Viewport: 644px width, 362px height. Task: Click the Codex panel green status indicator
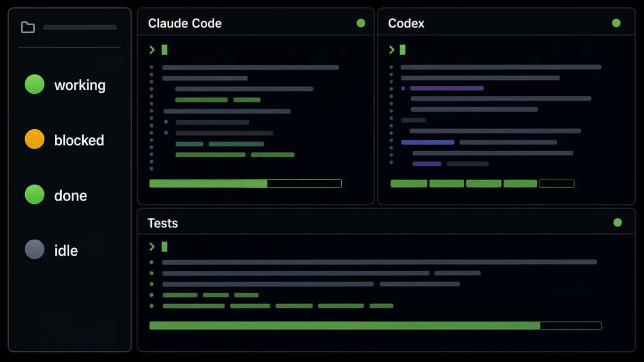tap(616, 23)
